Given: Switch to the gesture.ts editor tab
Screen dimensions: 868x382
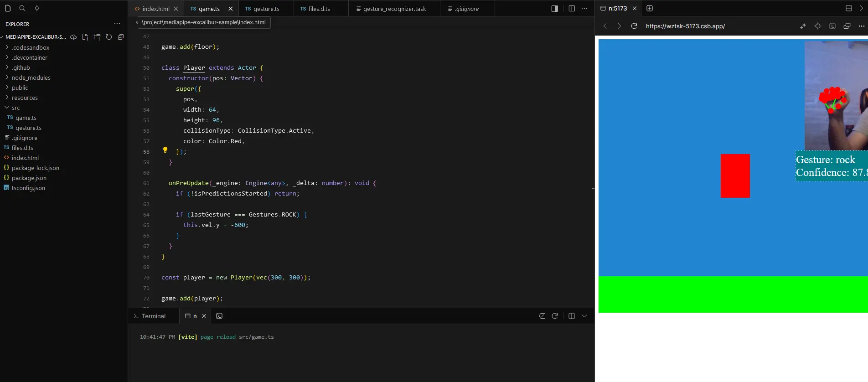Looking at the screenshot, I should pos(266,9).
